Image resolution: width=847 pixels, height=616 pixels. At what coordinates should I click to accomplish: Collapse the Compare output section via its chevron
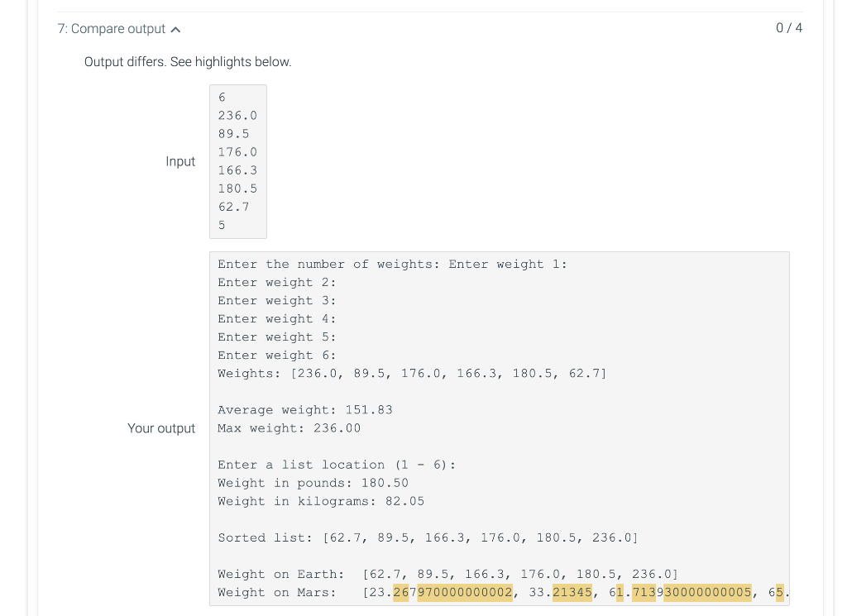point(175,27)
